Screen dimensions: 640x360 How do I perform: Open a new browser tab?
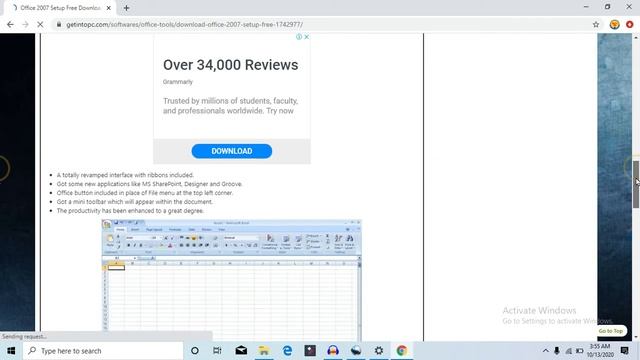click(127, 8)
